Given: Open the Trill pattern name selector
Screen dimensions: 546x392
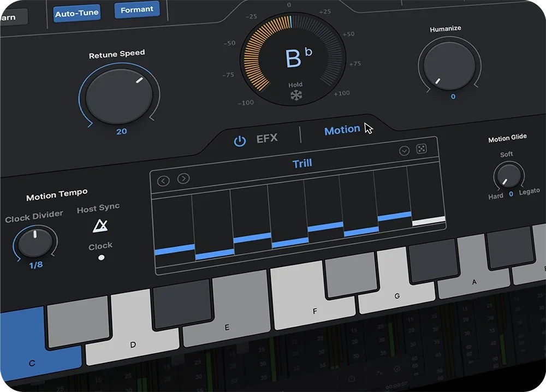Looking at the screenshot, I should pyautogui.click(x=302, y=163).
